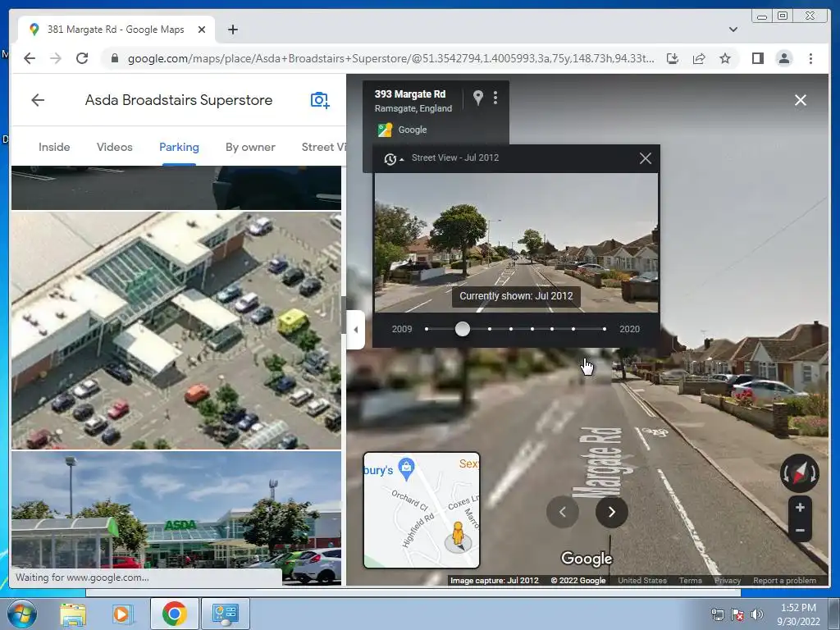Reload the Google Maps page
This screenshot has height=630, width=840.
click(x=82, y=58)
